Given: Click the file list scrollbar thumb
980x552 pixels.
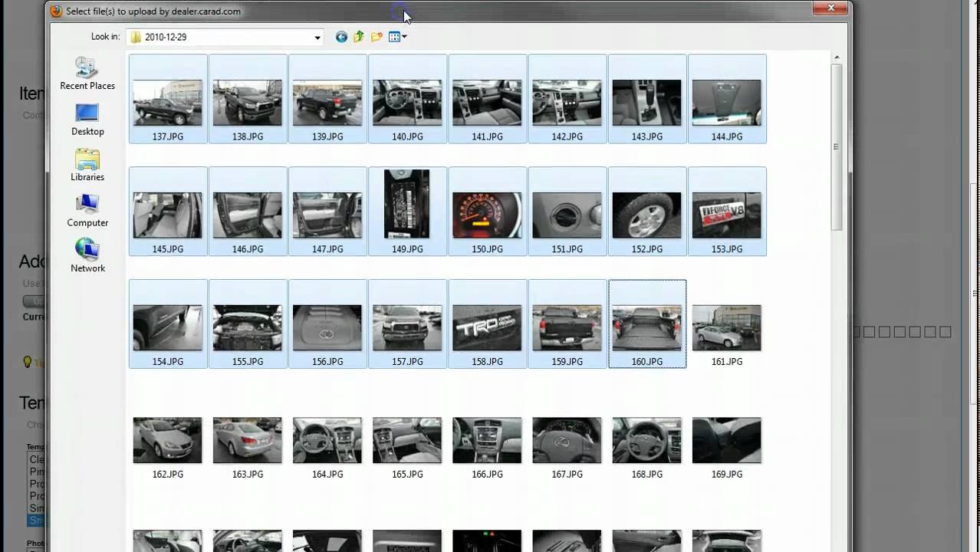Looking at the screenshot, I should pos(837,146).
